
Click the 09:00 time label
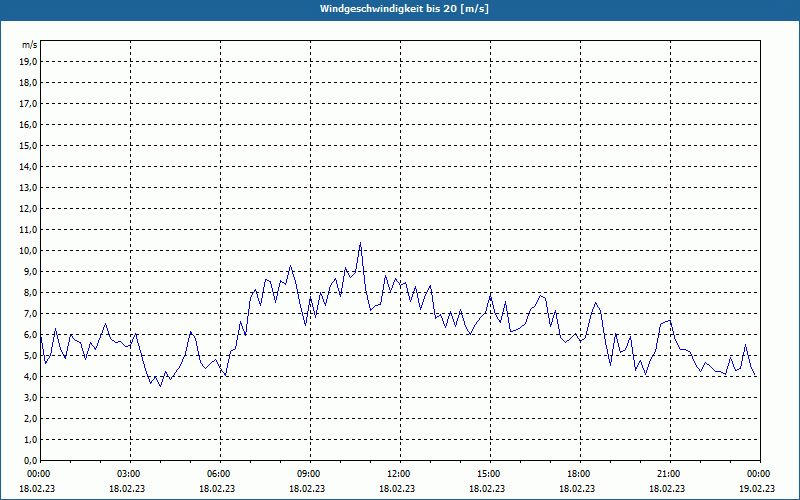pyautogui.click(x=310, y=474)
